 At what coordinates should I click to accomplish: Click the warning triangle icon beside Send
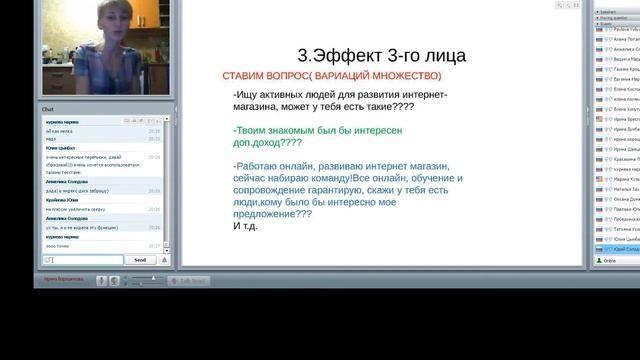tap(164, 260)
